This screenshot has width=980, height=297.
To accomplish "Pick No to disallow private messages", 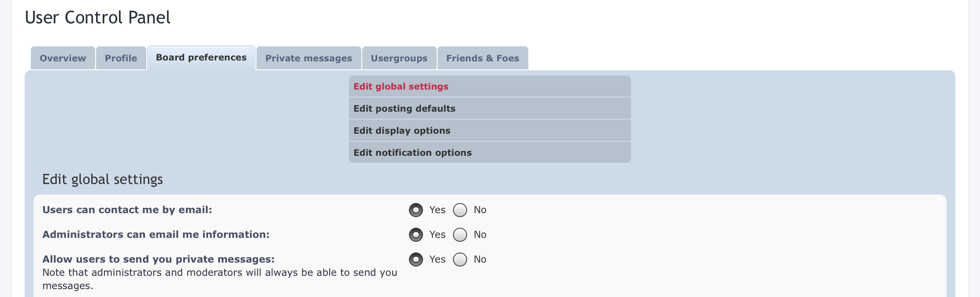I will pyautogui.click(x=460, y=259).
